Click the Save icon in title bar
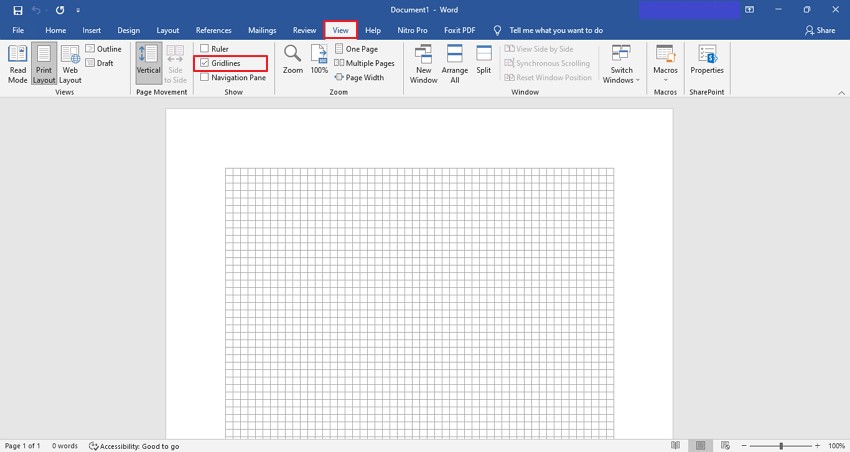Viewport: 850px width, 452px height. 17,10
